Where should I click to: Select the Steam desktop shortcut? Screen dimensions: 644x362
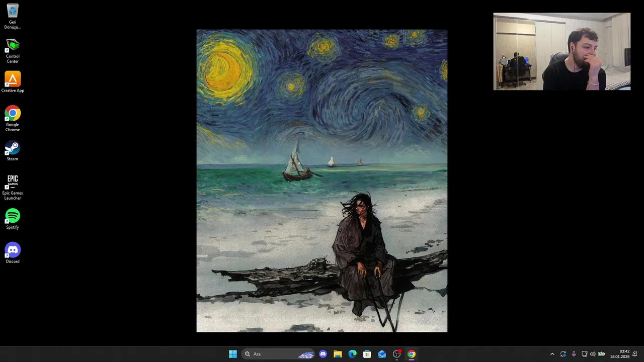pyautogui.click(x=13, y=150)
